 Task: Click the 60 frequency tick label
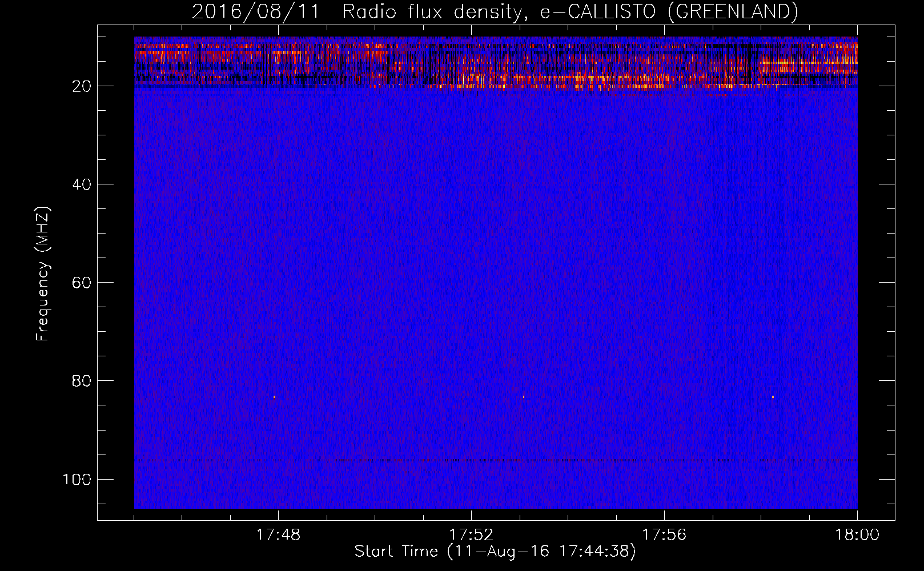point(82,283)
